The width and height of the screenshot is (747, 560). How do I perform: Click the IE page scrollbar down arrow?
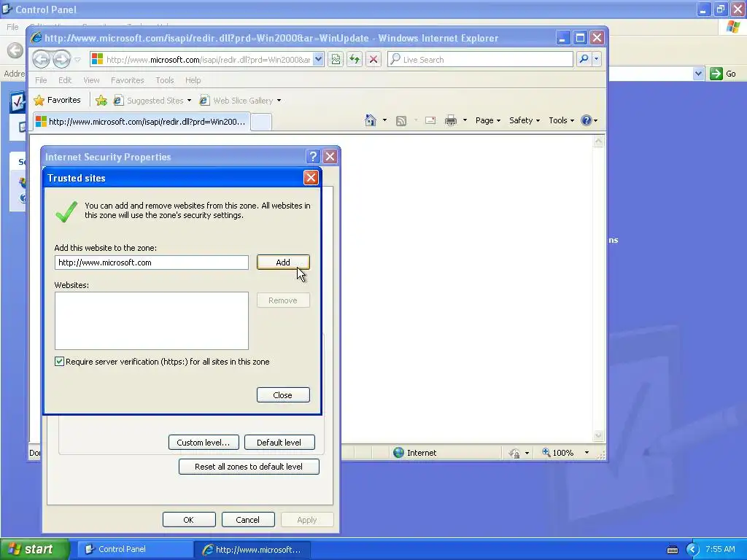[598, 435]
